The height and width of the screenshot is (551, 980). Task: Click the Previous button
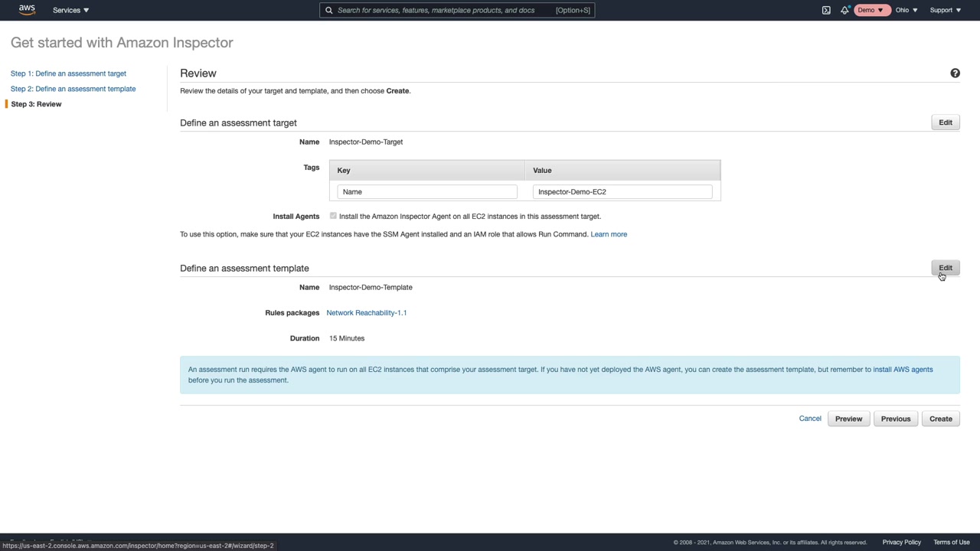[895, 419]
